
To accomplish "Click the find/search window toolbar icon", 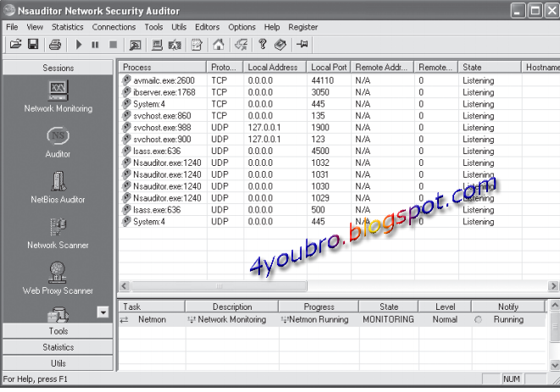I will pyautogui.click(x=135, y=45).
